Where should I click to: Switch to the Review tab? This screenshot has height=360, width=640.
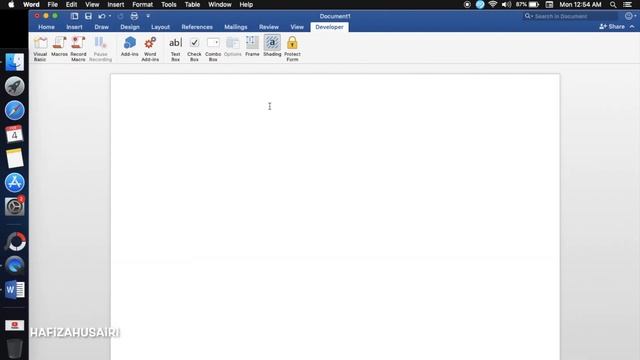[269, 27]
